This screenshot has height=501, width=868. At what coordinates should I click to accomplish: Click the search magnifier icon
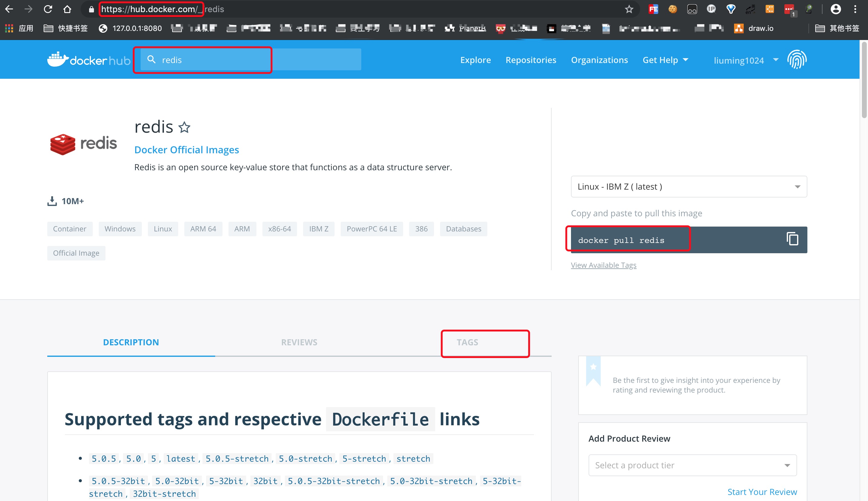151,60
